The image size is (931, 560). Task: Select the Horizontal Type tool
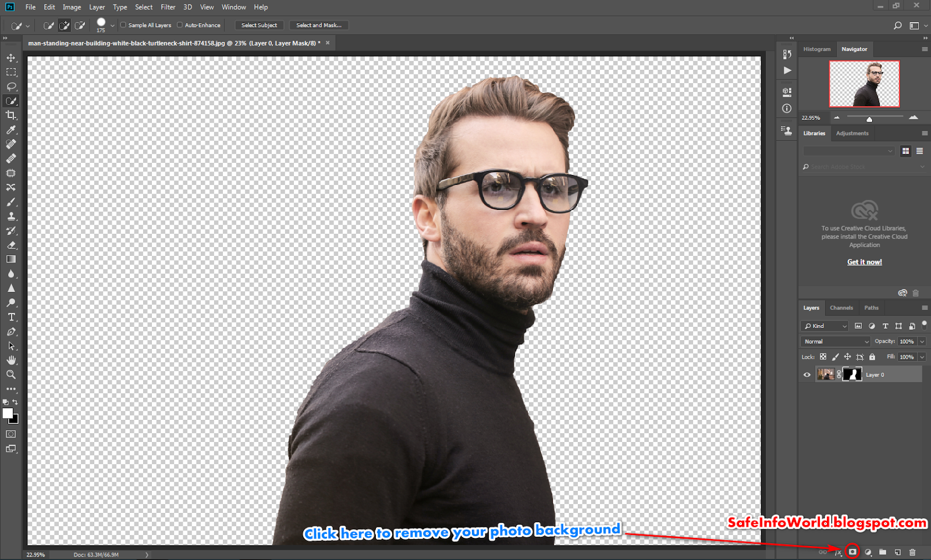click(x=10, y=317)
